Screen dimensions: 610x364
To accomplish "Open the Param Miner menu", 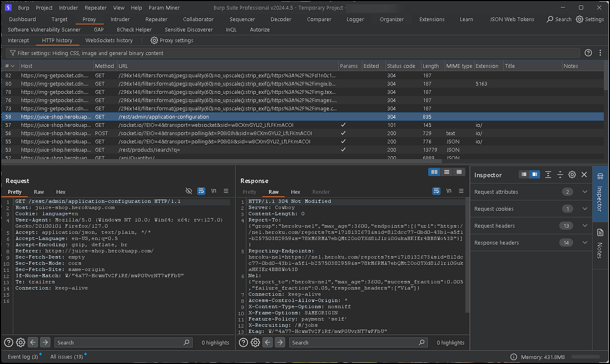I will (x=164, y=7).
